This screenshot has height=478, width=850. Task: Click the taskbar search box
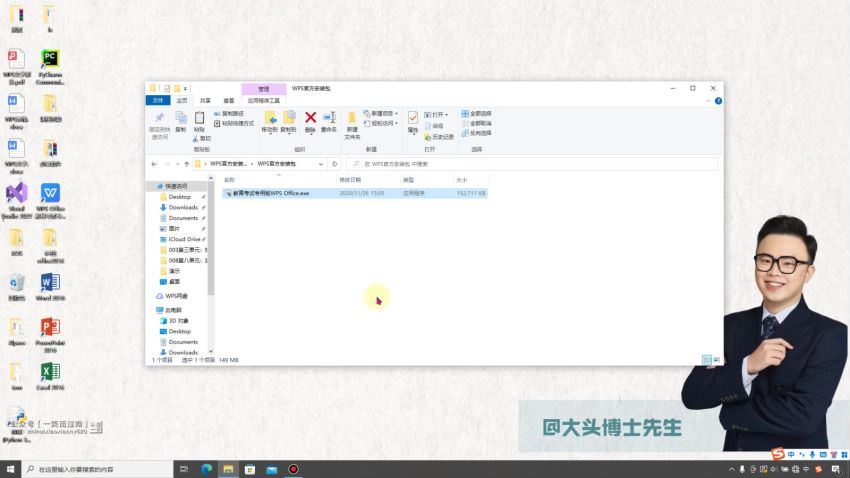click(x=97, y=469)
